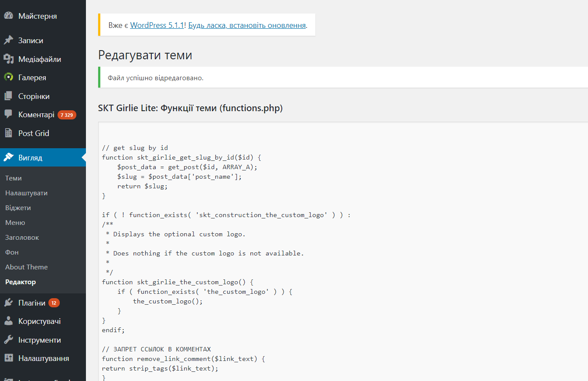This screenshot has height=381, width=588.
Task: Click the Налаштування sliders icon
Action: point(9,358)
